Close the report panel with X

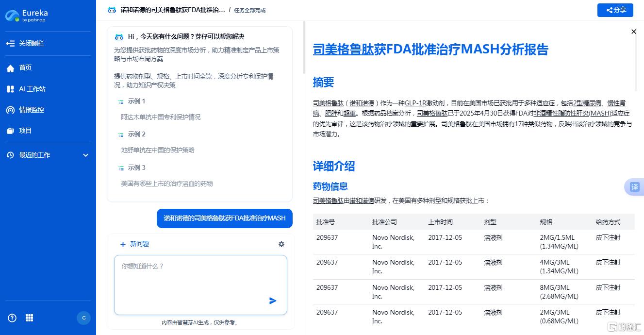pyautogui.click(x=633, y=32)
